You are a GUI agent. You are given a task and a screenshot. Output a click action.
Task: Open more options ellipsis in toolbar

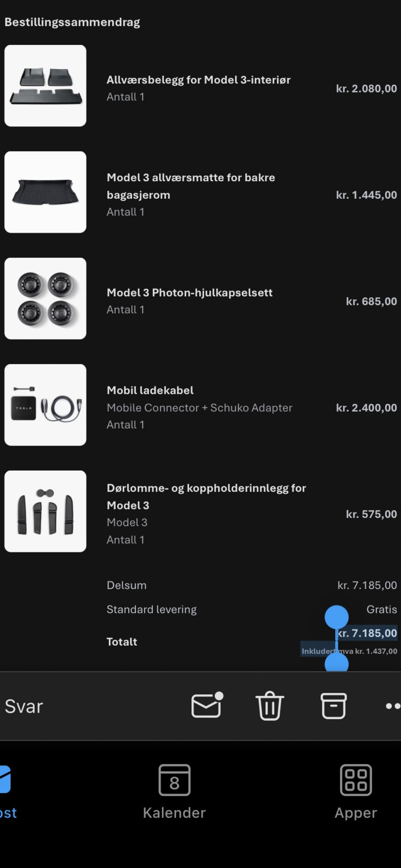click(x=392, y=706)
